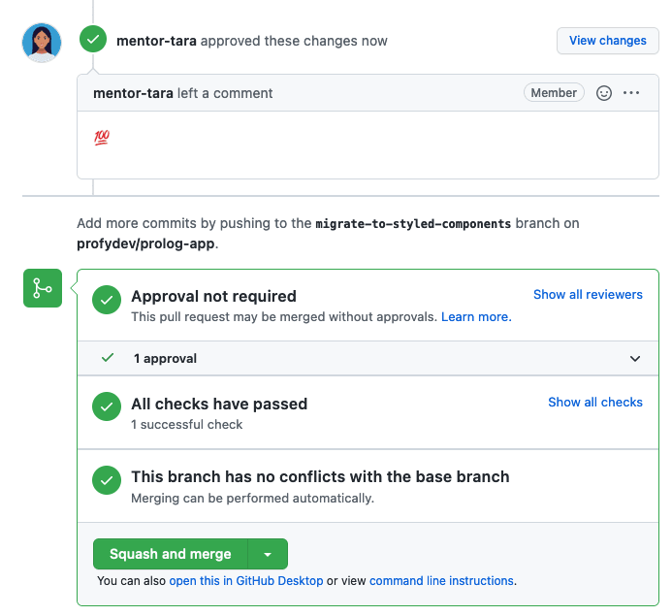Click the 100 emoji in the comment
Image resolution: width=672 pixels, height=616 pixels.
pos(102,138)
